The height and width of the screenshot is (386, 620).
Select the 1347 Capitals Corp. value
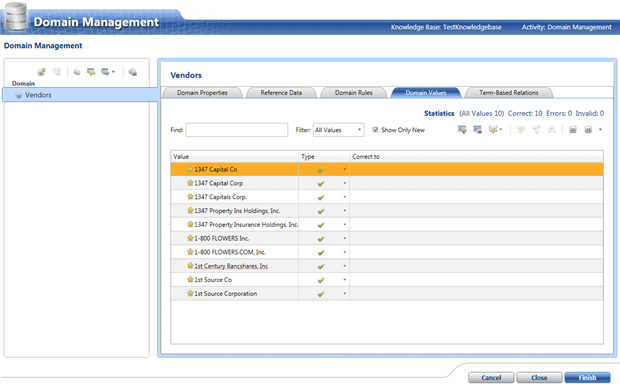[221, 197]
